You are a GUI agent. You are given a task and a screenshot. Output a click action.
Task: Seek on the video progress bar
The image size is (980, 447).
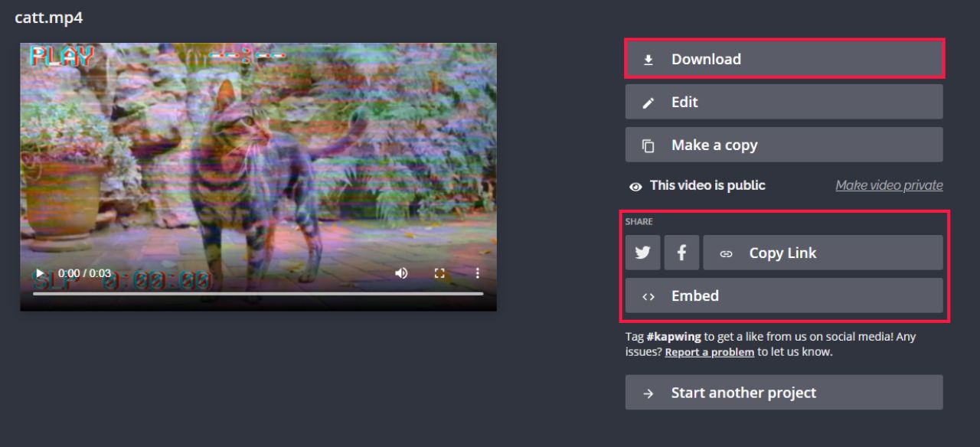click(x=258, y=293)
